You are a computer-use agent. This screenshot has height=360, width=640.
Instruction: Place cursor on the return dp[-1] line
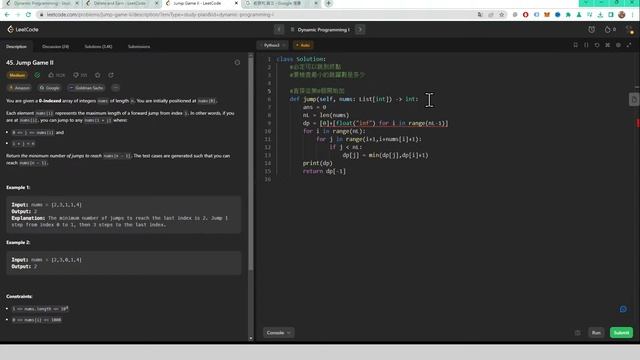click(x=324, y=171)
